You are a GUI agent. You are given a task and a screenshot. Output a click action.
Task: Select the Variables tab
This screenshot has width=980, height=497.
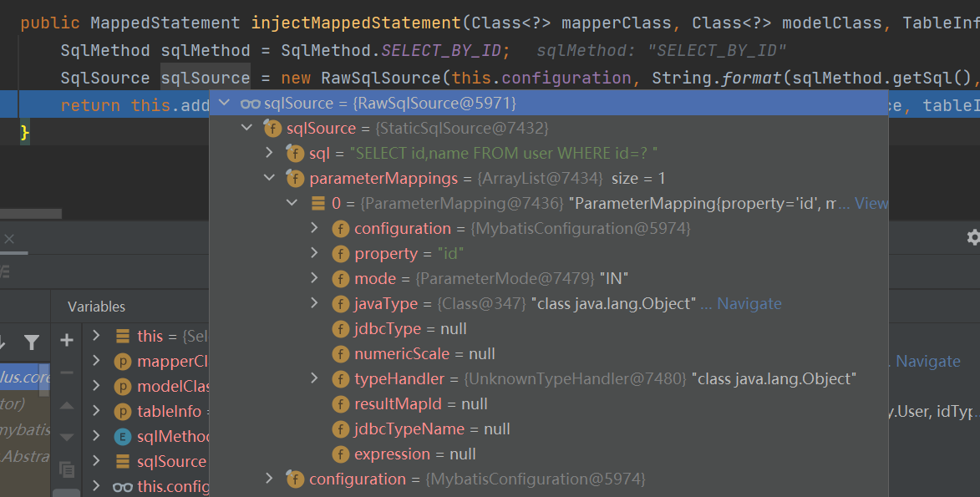coord(96,306)
